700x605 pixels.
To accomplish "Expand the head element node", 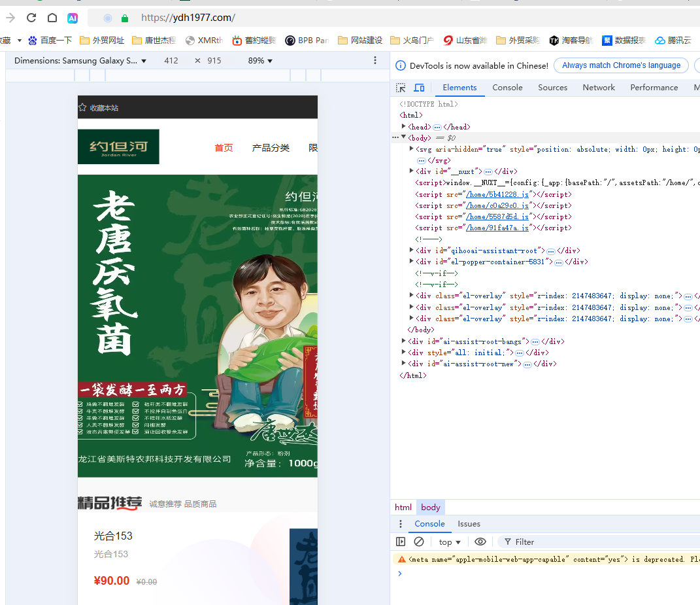I will [404, 127].
